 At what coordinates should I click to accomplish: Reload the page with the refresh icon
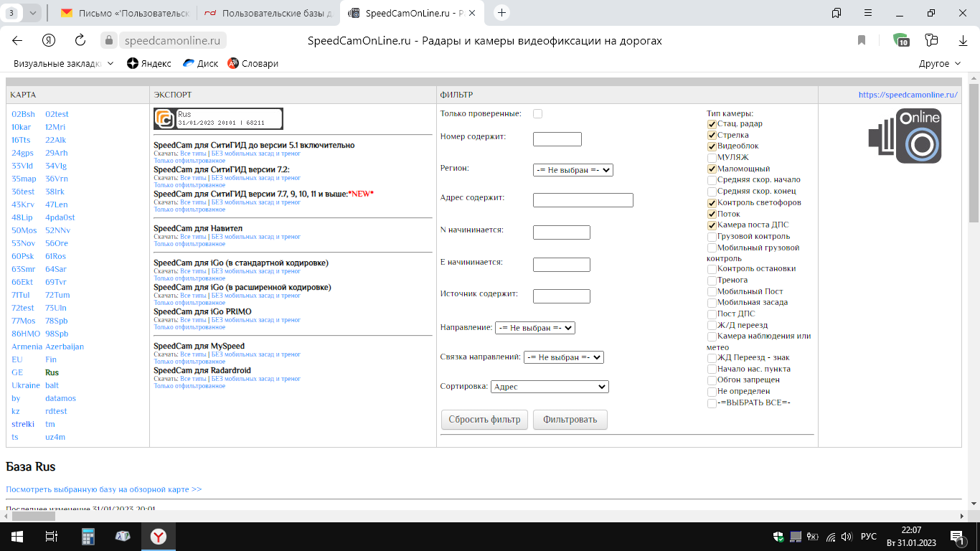click(x=80, y=40)
